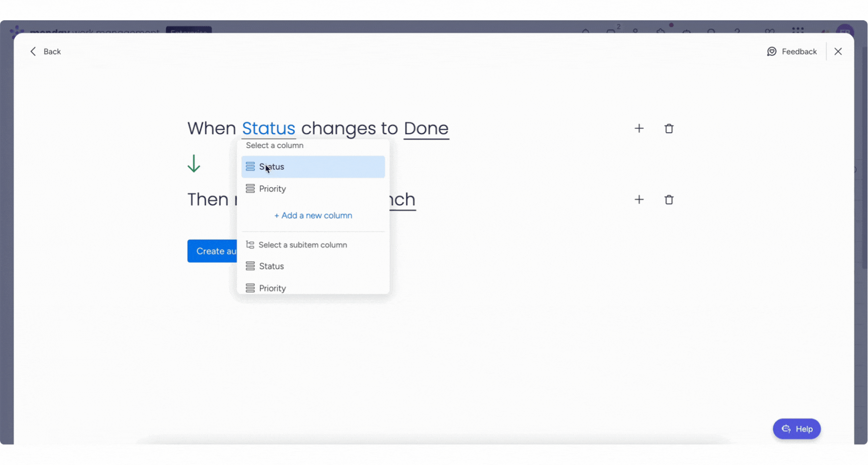Delete the Then action with trash icon
This screenshot has height=465, width=868.
click(x=668, y=199)
